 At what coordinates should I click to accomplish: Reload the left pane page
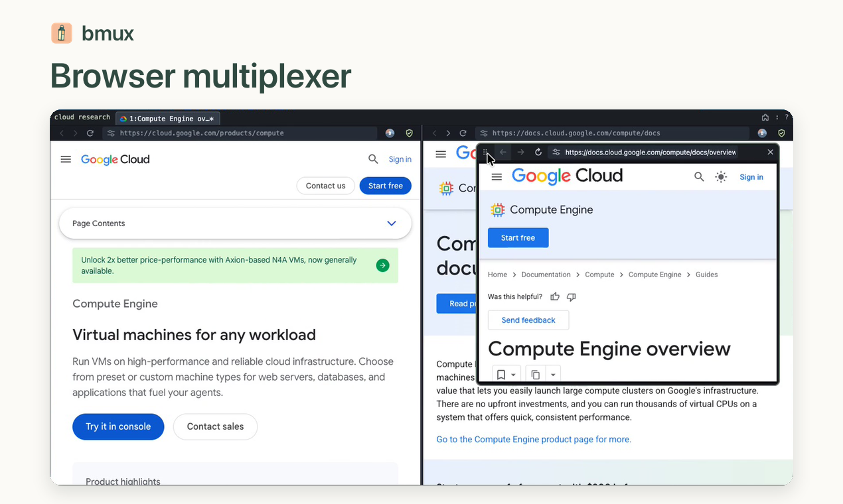pos(90,133)
